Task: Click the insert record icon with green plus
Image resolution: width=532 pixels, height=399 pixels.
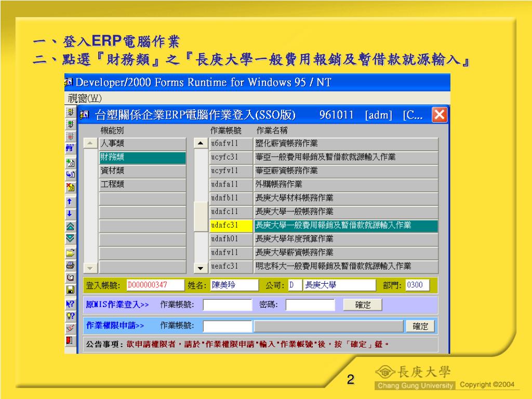Action: [70, 163]
